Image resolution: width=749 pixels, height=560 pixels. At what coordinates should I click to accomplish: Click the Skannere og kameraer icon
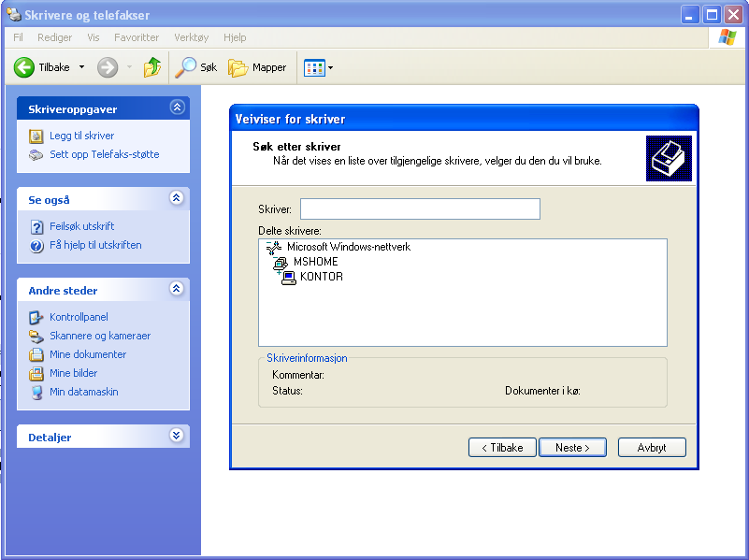pos(36,337)
